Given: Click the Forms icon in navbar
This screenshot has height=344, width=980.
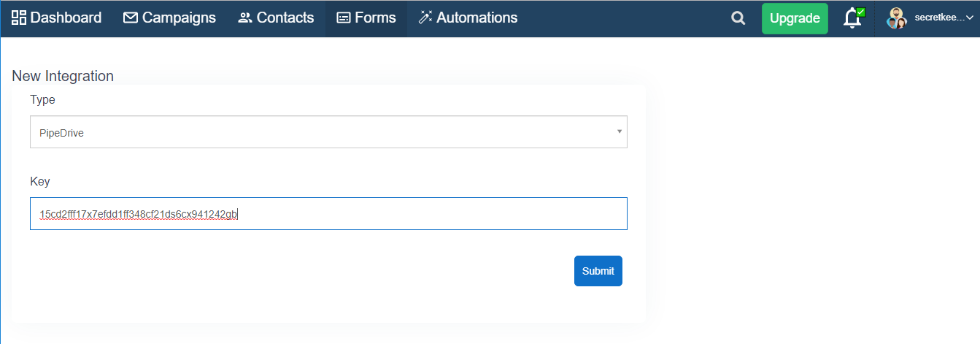Looking at the screenshot, I should [x=344, y=18].
